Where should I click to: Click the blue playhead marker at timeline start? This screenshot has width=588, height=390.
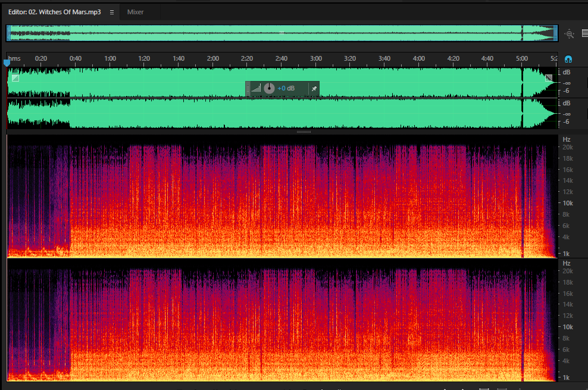(x=7, y=63)
